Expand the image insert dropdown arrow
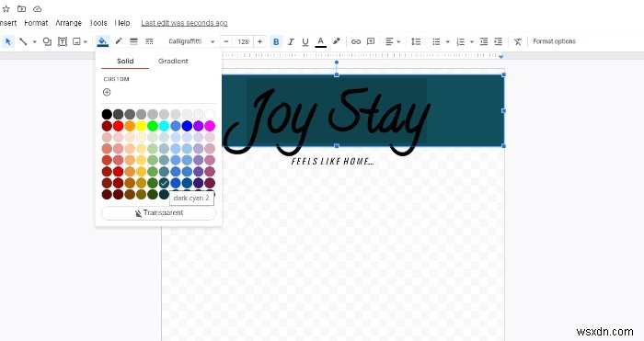The image size is (644, 341). (86, 42)
